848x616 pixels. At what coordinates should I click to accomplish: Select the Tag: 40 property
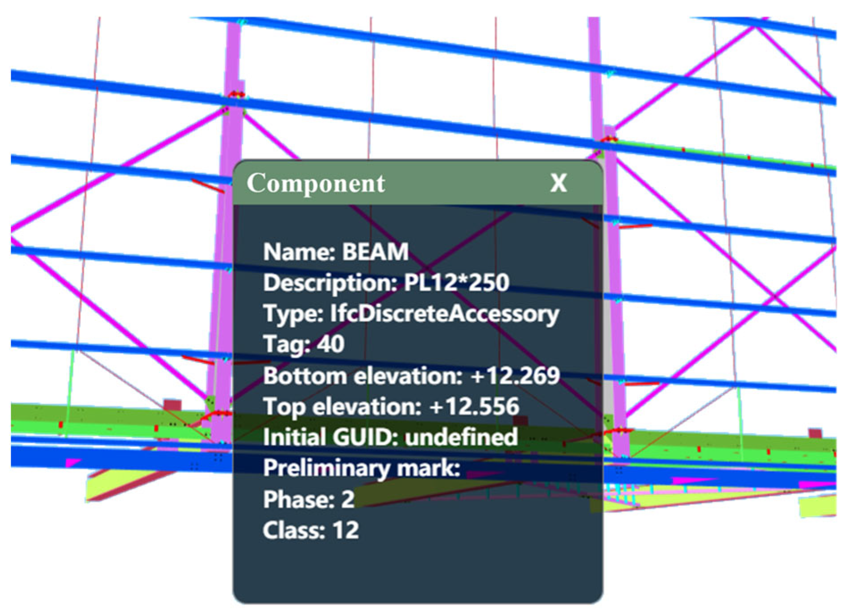pyautogui.click(x=304, y=344)
